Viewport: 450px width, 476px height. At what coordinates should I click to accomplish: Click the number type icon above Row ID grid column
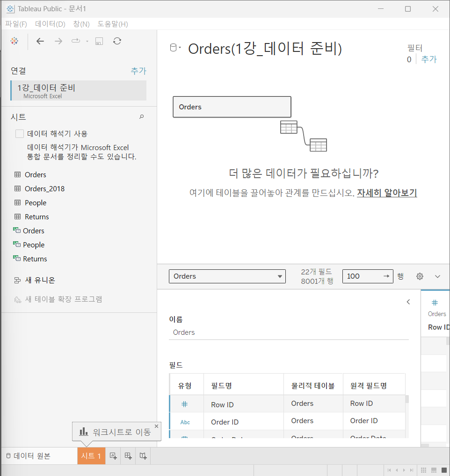click(x=435, y=303)
